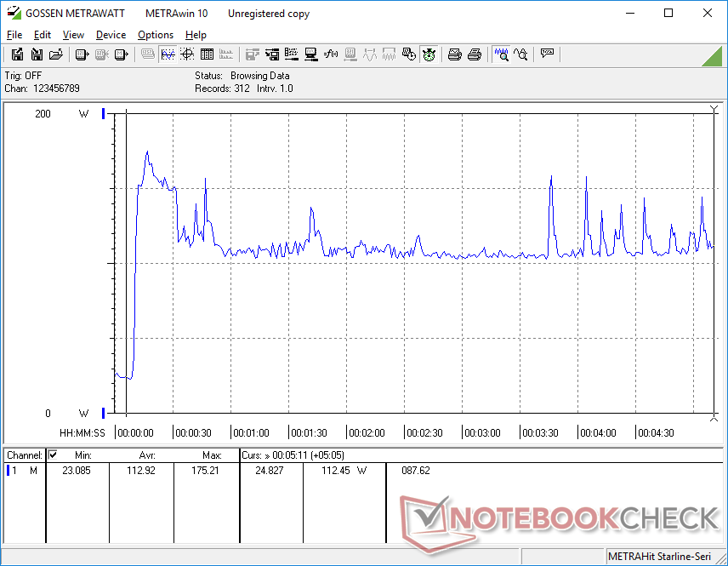Click the METRAwin application logo icon
Image resolution: width=728 pixels, height=566 pixels.
(x=14, y=13)
